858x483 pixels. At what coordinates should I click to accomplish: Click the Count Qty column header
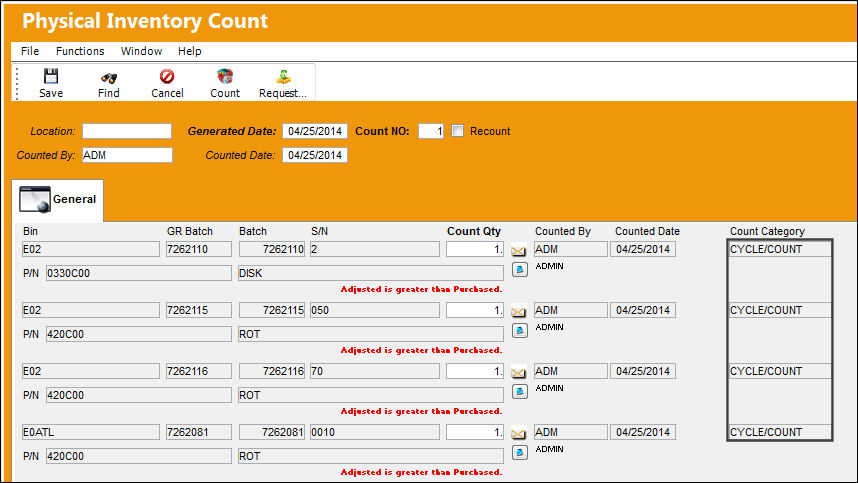coord(474,231)
